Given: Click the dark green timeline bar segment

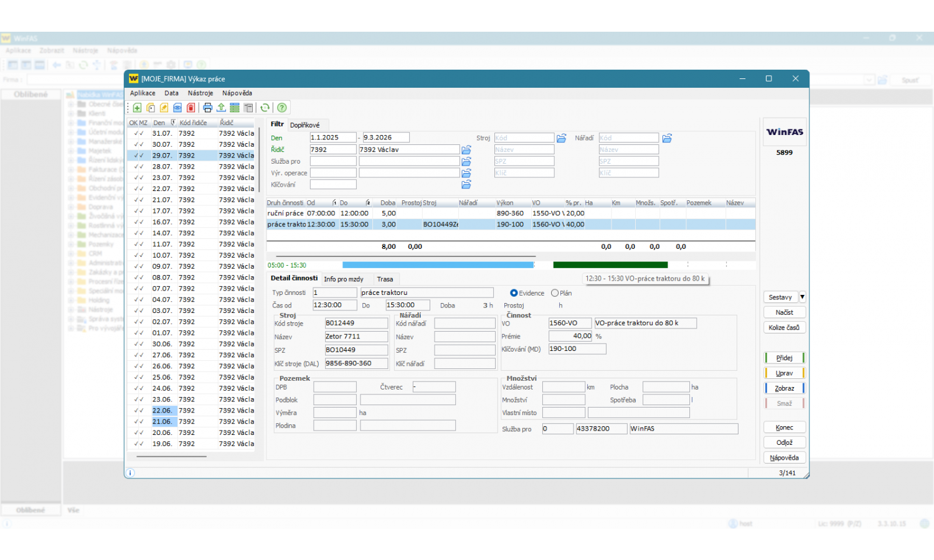Looking at the screenshot, I should pos(610,265).
